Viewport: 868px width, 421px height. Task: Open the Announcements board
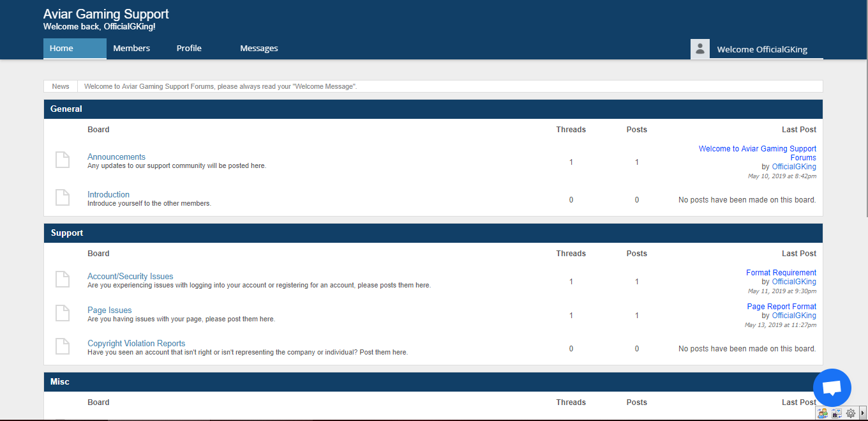(x=116, y=157)
